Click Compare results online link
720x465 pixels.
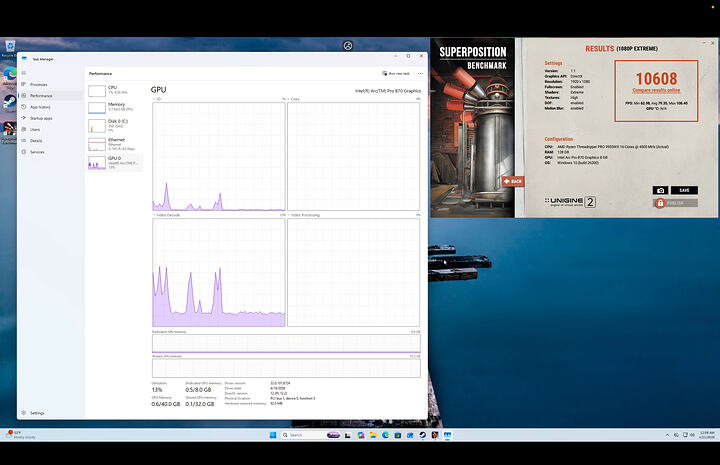[656, 90]
